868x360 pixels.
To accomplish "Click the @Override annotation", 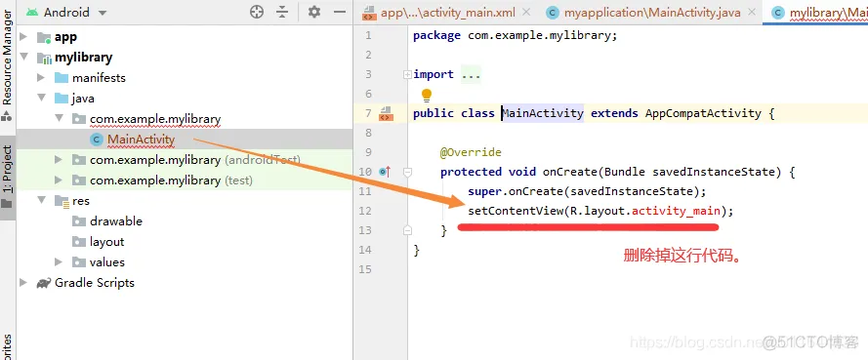I will point(471,152).
